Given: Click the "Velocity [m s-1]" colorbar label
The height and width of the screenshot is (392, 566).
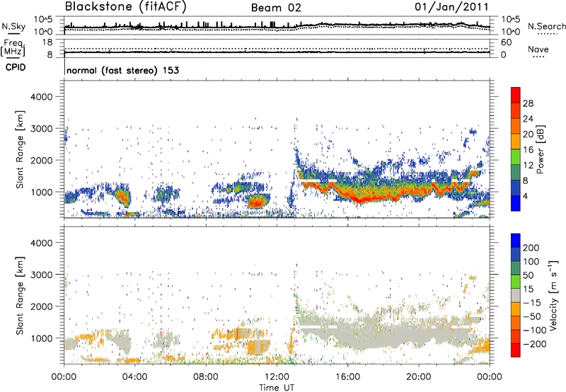Looking at the screenshot, I should 553,295.
